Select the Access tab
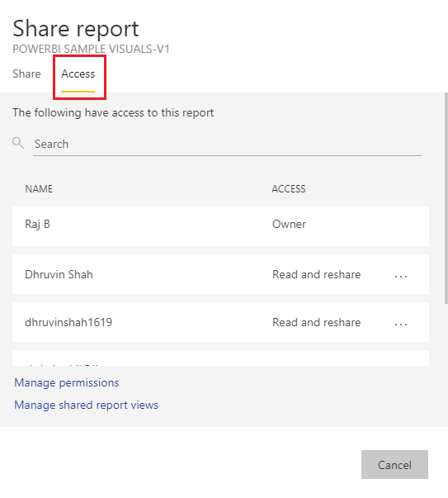The image size is (448, 498). point(78,74)
